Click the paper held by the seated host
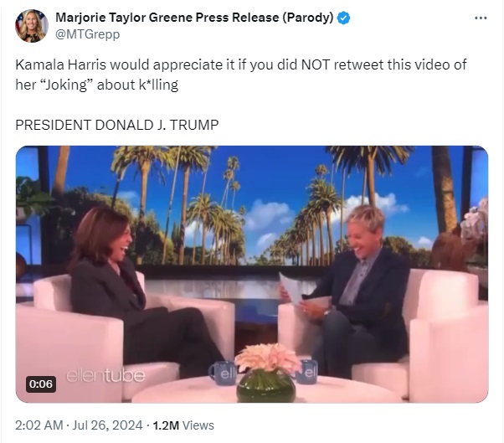 coord(291,288)
